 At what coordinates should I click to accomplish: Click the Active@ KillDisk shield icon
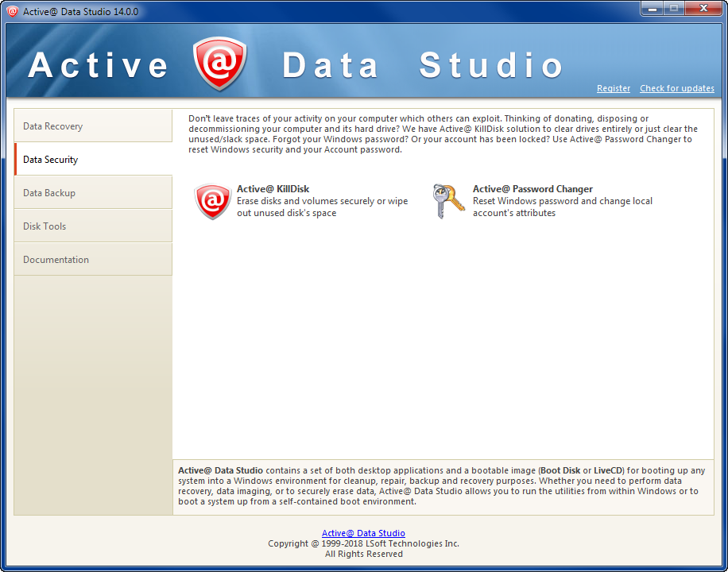pyautogui.click(x=213, y=202)
